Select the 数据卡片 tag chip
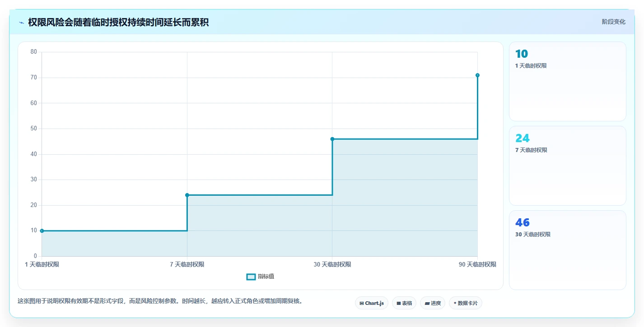The height and width of the screenshot is (327, 644). click(465, 303)
